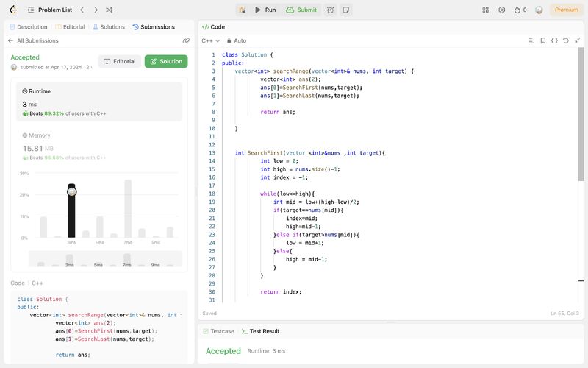The width and height of the screenshot is (588, 368).
Task: Open the C++ language dropdown
Action: point(210,40)
